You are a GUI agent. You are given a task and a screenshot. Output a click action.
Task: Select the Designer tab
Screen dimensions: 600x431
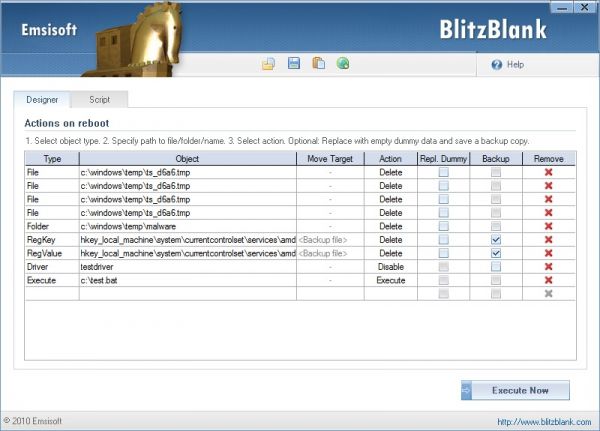[42, 100]
